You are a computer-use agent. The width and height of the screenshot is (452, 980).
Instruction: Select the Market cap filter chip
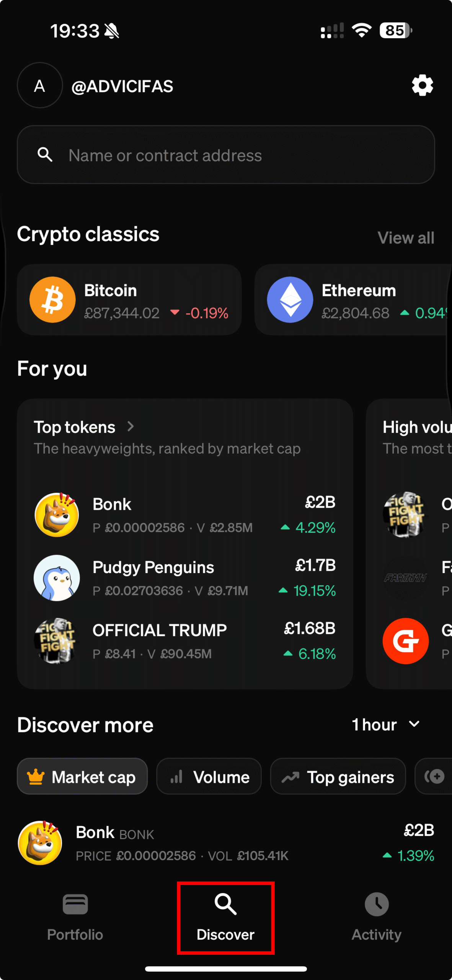[x=82, y=776]
